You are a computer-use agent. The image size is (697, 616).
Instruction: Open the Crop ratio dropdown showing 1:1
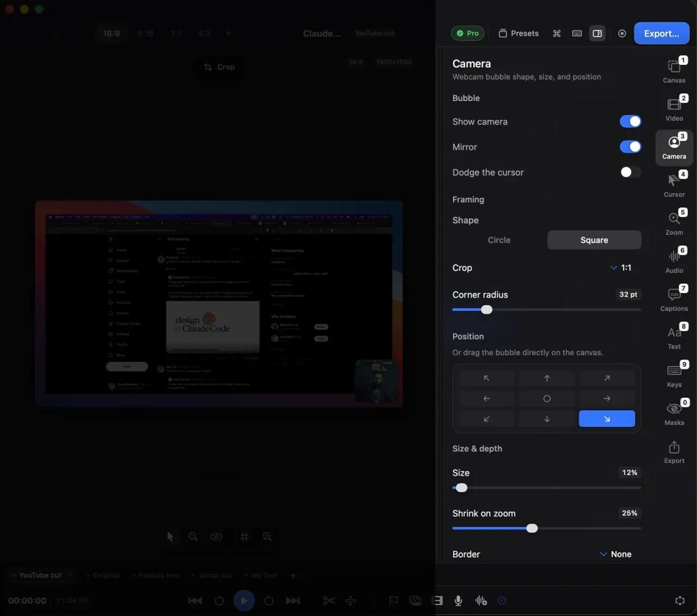pyautogui.click(x=621, y=268)
